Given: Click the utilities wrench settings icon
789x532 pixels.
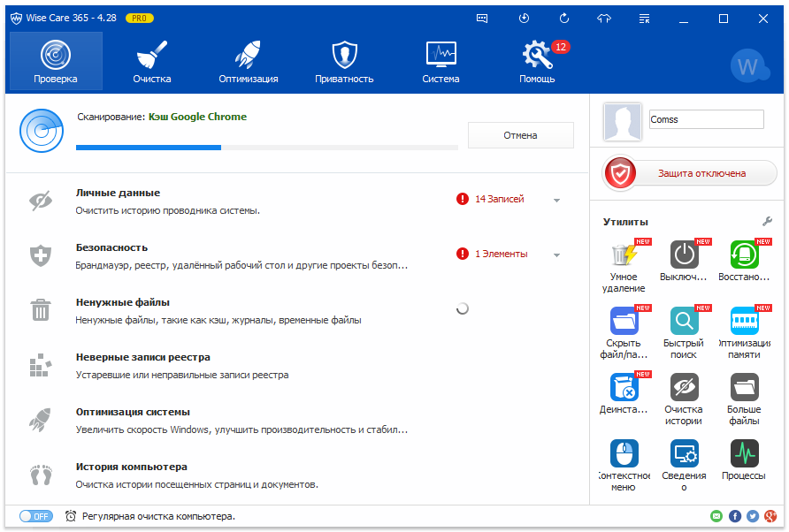Looking at the screenshot, I should coord(767,221).
